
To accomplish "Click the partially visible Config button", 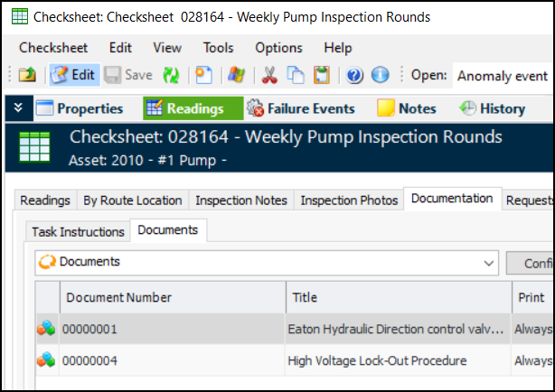I will tap(531, 263).
